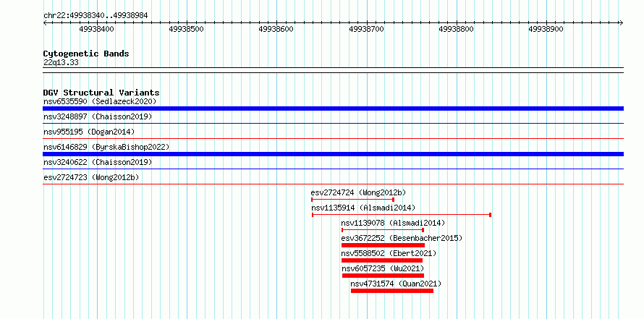Click the nsv1139078 (Alsmadi2014) label
The width and height of the screenshot is (644, 319).
coord(393,223)
